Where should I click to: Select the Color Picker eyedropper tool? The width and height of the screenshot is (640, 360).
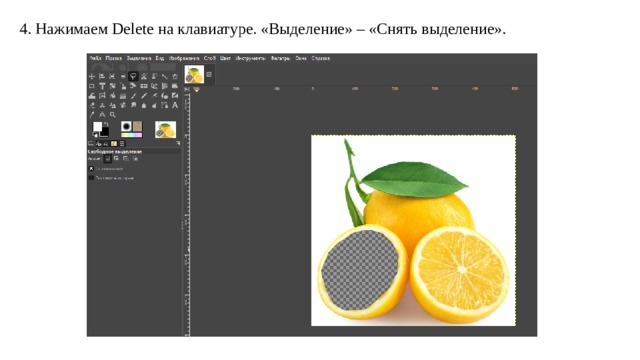[92, 115]
